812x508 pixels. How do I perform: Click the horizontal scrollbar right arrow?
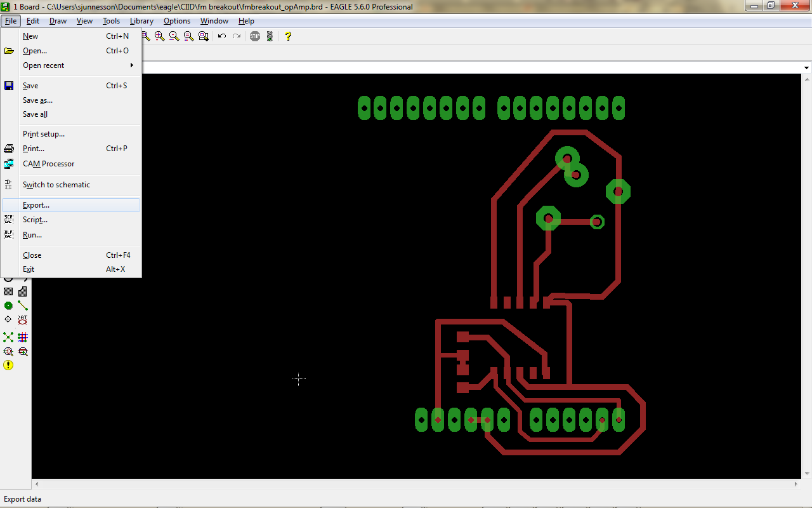797,484
